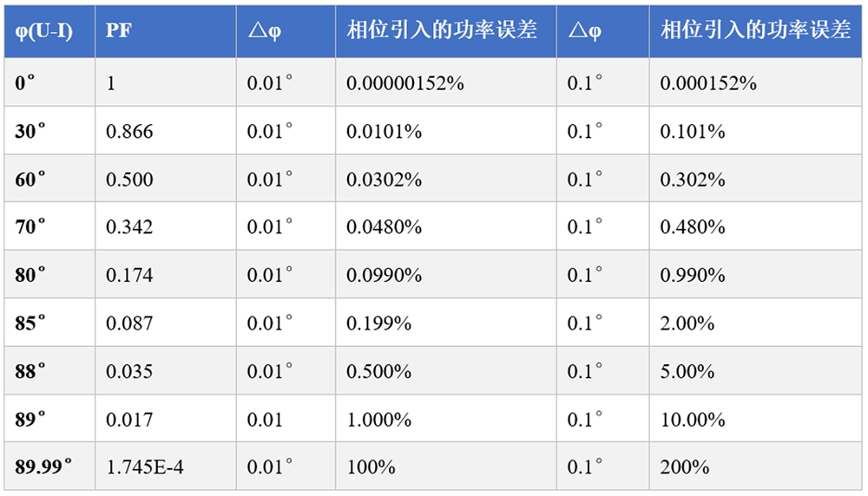Viewport: 868px width, 496px height.
Task: Click the 0.00000152% error cell
Action: click(x=405, y=83)
